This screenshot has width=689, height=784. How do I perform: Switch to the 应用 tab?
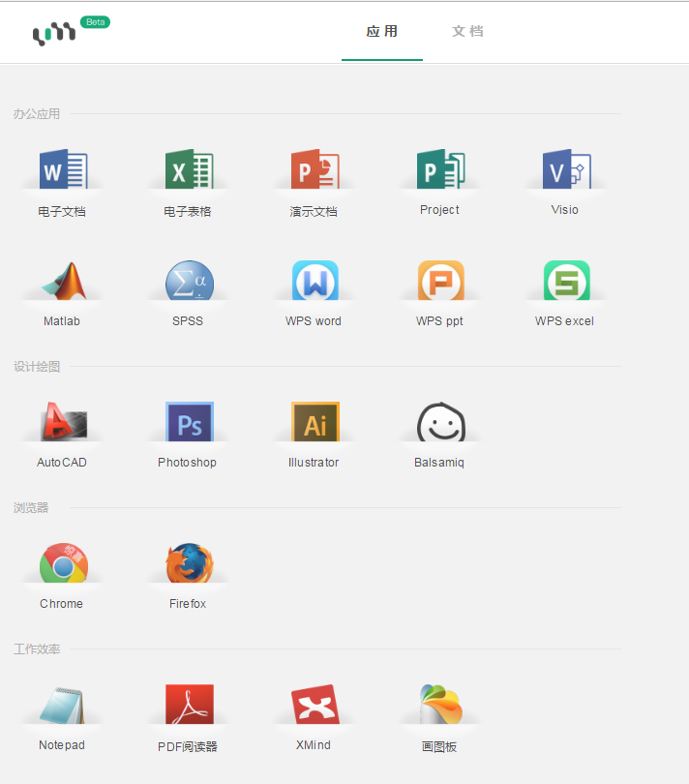tap(382, 32)
